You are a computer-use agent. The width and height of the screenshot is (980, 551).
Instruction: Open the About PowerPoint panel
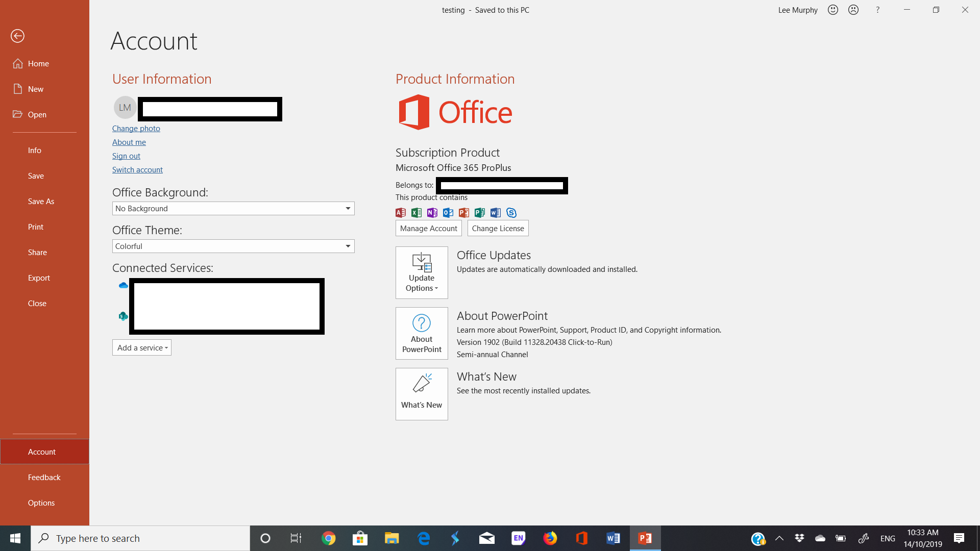tap(421, 333)
